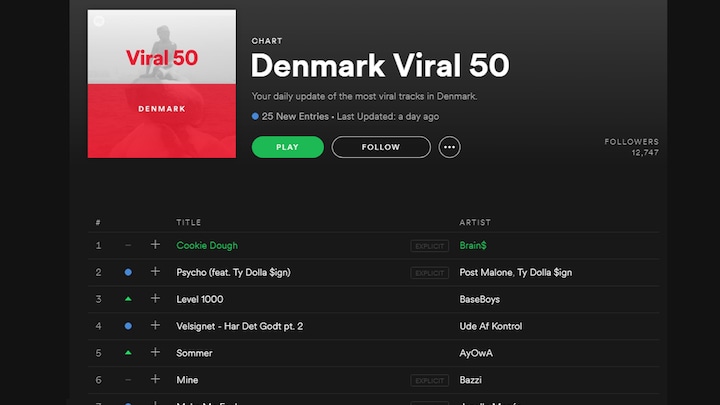Add the track Mine to library
This screenshot has width=720, height=405.
click(155, 380)
